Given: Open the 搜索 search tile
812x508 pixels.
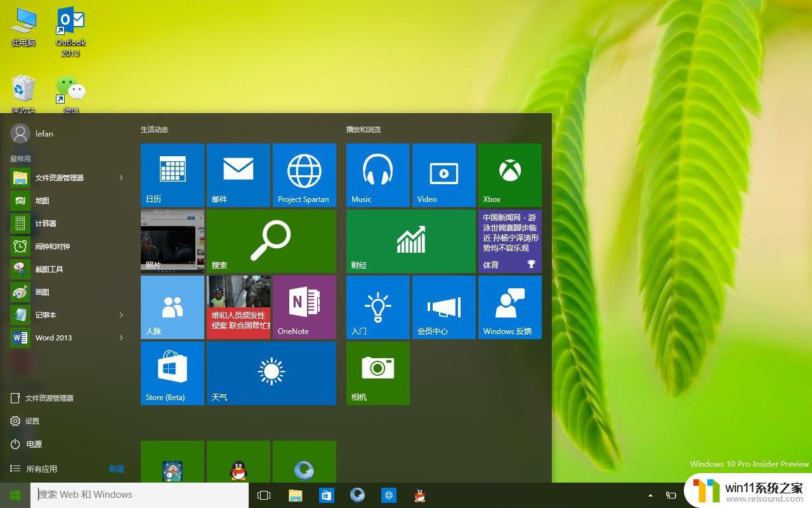Looking at the screenshot, I should 272,241.
